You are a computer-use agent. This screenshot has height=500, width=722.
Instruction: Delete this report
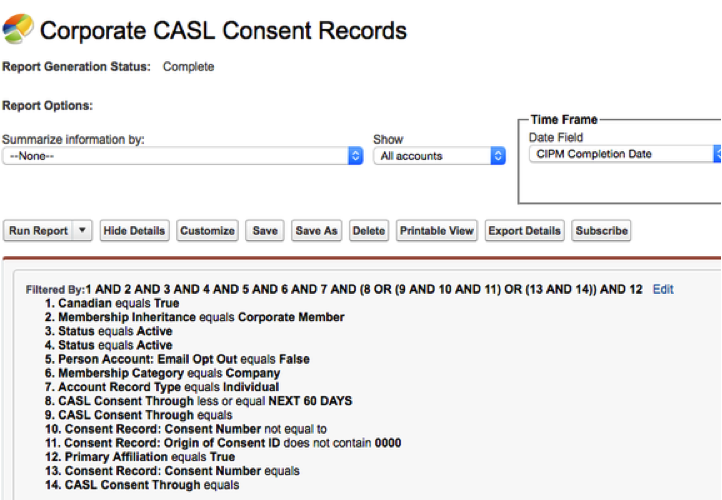click(x=369, y=230)
